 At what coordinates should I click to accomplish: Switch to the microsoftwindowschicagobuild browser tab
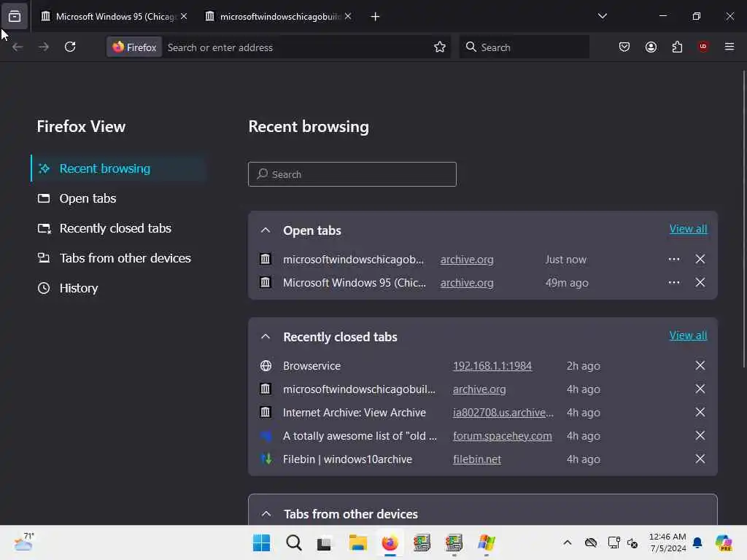point(279,17)
